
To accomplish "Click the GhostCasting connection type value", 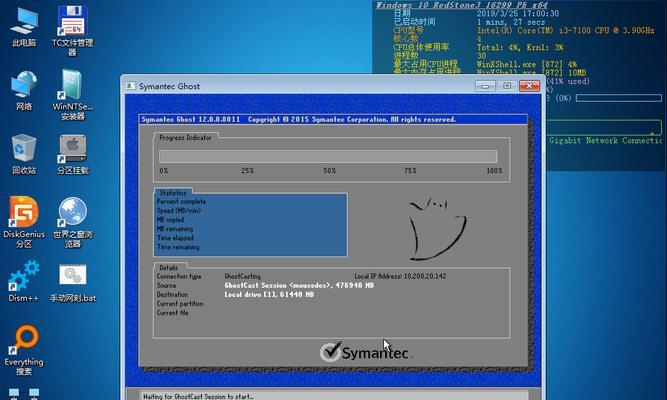I will click(242, 276).
